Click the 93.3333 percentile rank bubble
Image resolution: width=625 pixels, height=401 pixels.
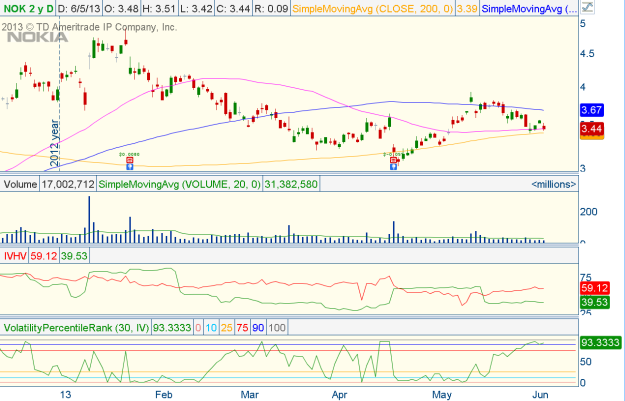(x=597, y=343)
